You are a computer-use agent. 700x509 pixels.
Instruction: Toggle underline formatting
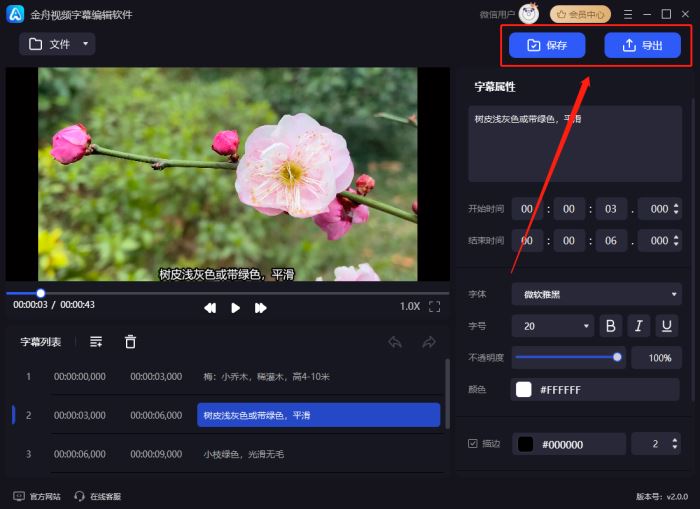(x=667, y=326)
